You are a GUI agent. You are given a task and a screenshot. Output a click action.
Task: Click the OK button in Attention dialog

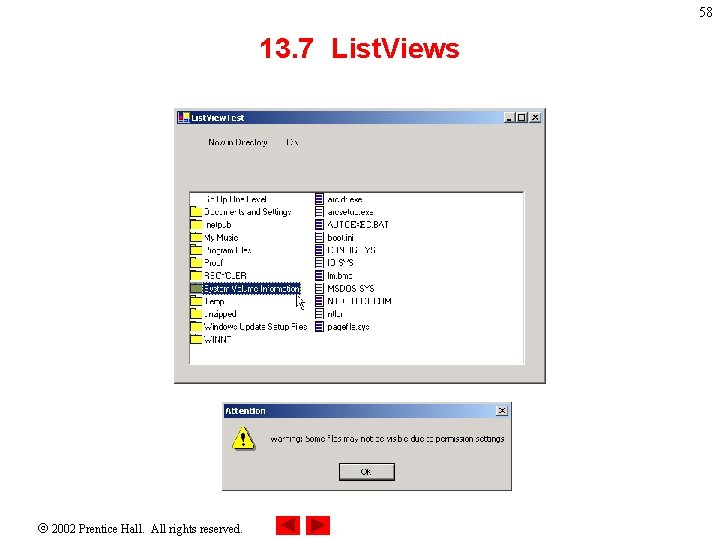click(366, 472)
